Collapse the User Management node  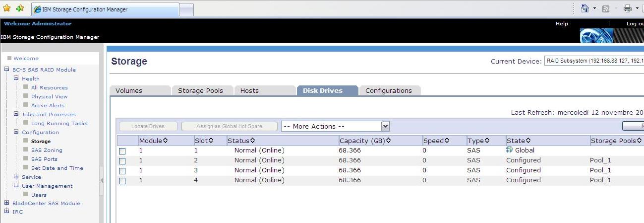(x=16, y=186)
